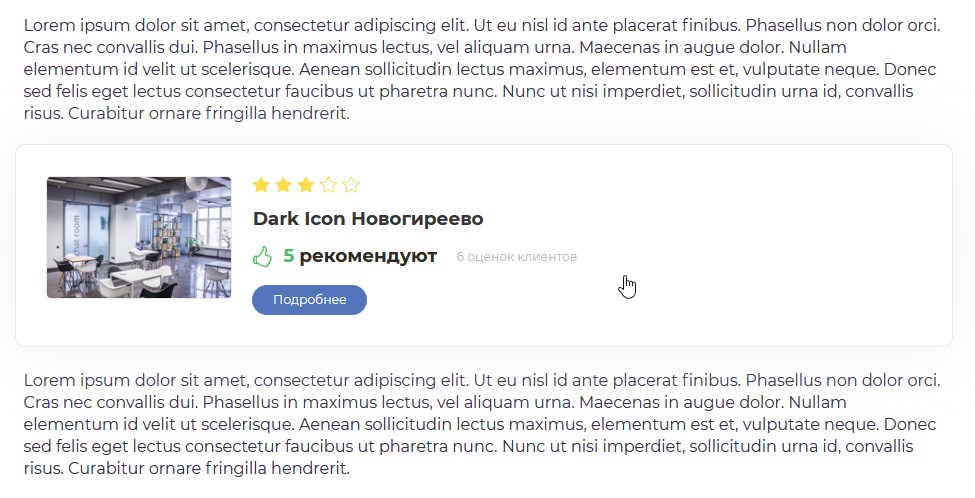Image resolution: width=975 pixels, height=498 pixels.
Task: Click the 6 оценок клиентов text
Action: click(x=516, y=257)
